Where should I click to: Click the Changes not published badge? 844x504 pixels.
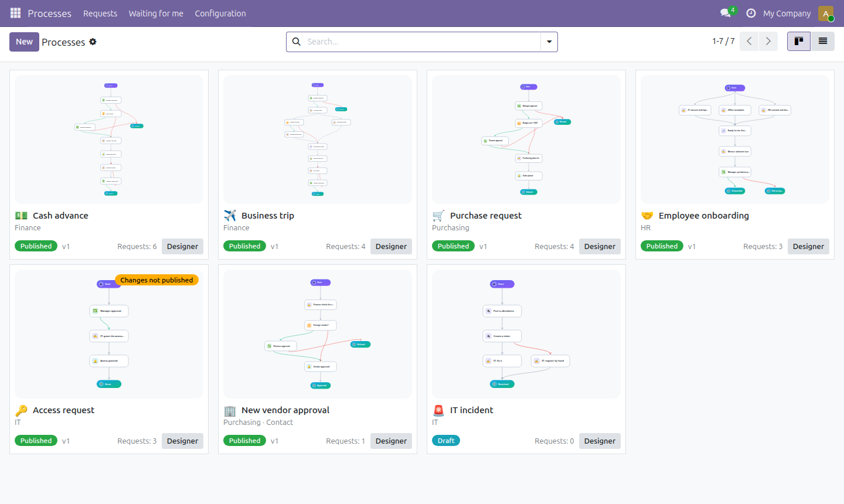156,280
